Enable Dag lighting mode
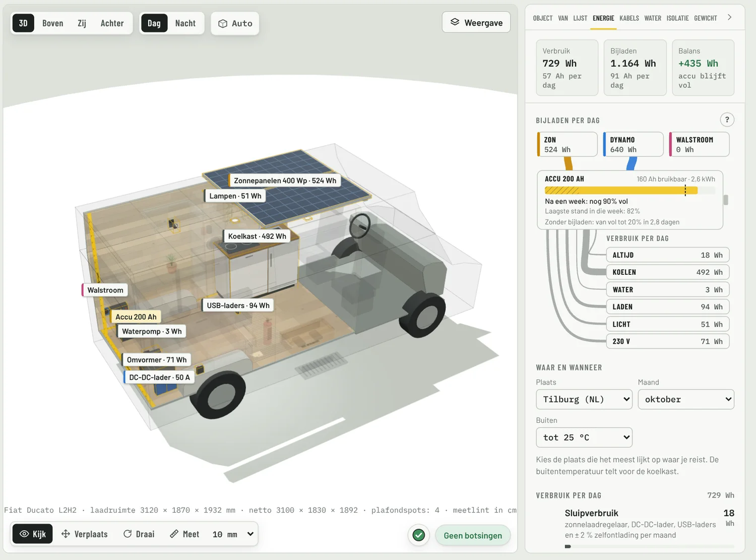756x560 pixels. click(154, 23)
